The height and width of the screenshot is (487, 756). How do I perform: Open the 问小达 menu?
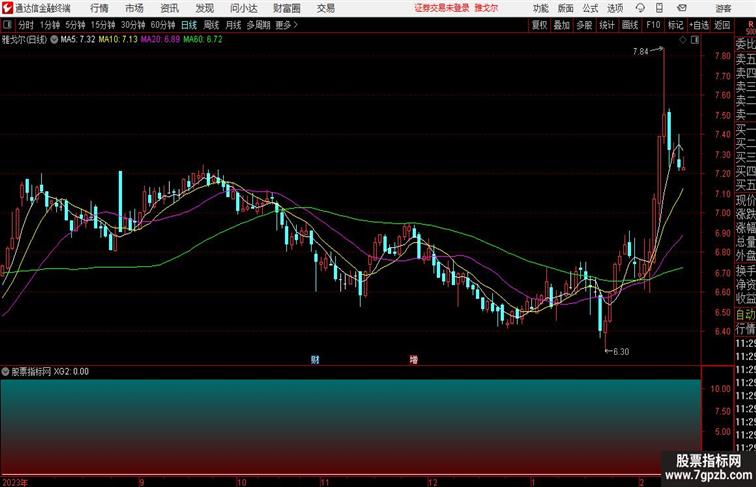point(244,8)
